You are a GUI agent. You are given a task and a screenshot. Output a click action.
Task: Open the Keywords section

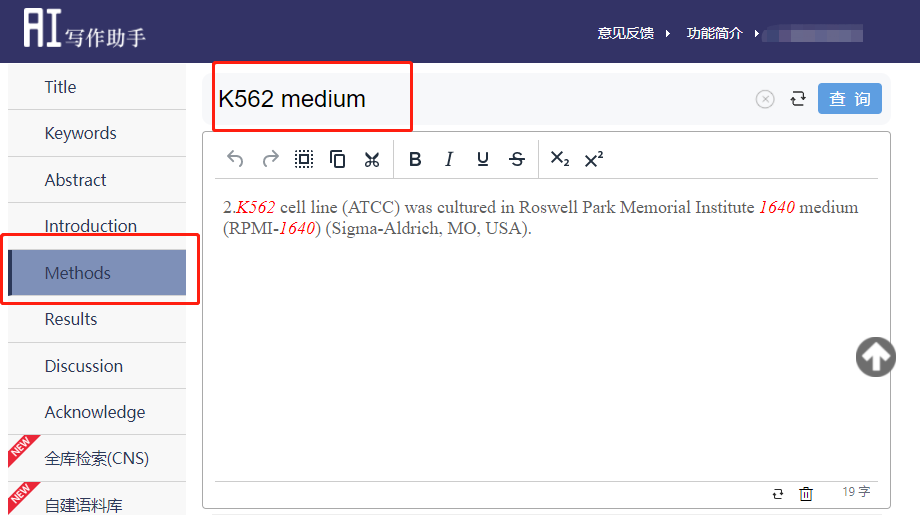(x=97, y=133)
